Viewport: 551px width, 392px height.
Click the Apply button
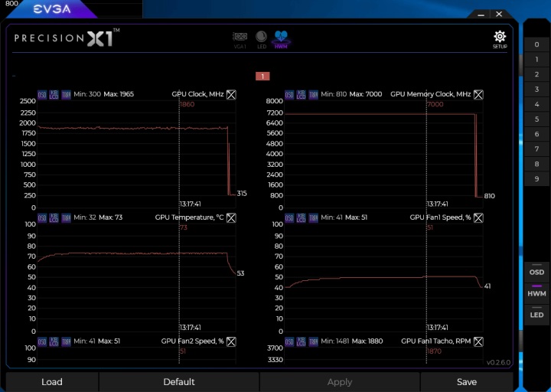[x=340, y=382]
